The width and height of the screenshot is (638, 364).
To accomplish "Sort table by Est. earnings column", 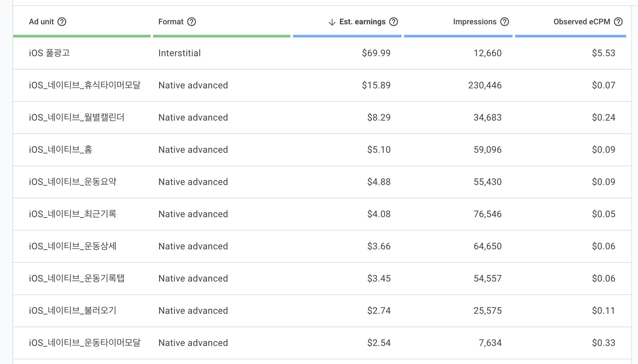I will 362,22.
